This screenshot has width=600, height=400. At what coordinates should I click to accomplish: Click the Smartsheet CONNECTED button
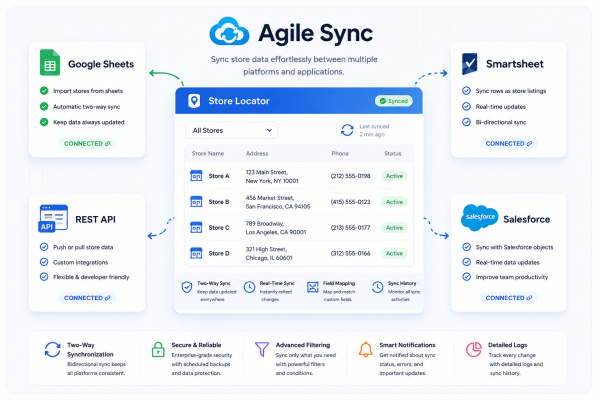click(x=509, y=144)
